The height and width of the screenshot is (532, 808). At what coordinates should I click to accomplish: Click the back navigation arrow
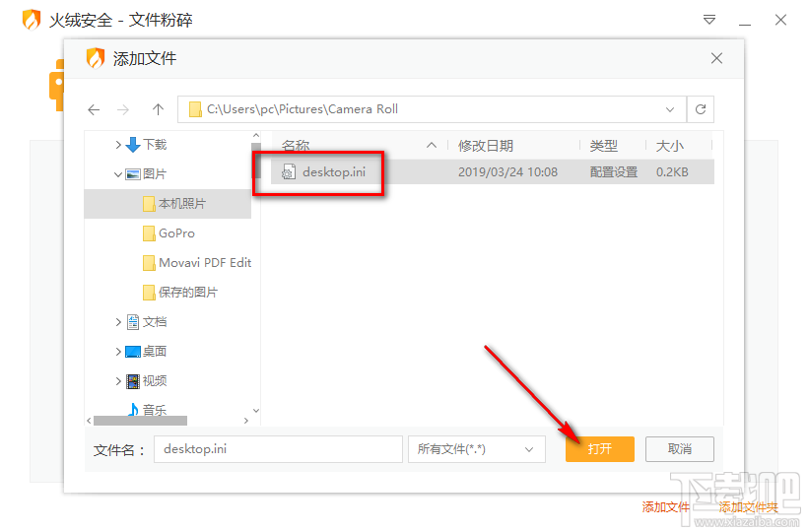coord(94,109)
